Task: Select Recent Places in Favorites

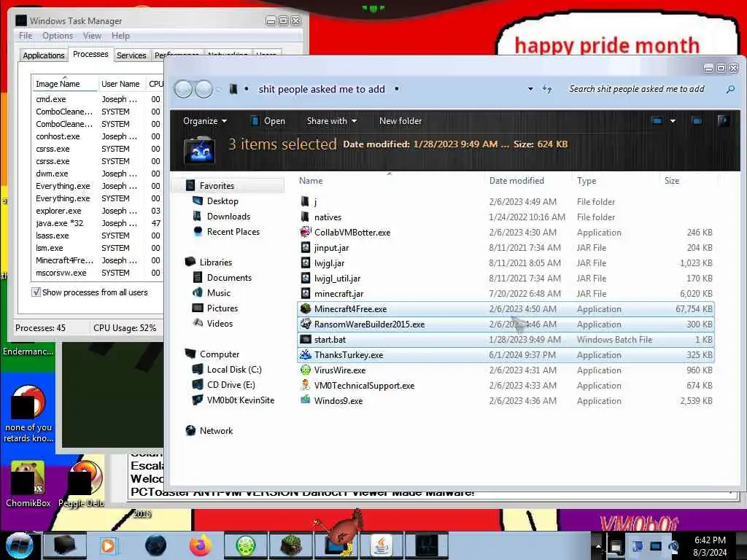Action: (233, 232)
